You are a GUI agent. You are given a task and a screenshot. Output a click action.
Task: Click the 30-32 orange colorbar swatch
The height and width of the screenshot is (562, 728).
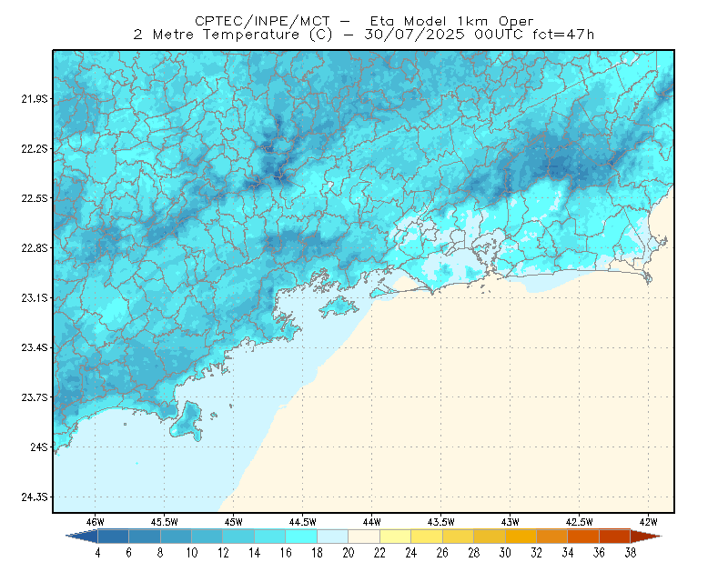coord(521,537)
